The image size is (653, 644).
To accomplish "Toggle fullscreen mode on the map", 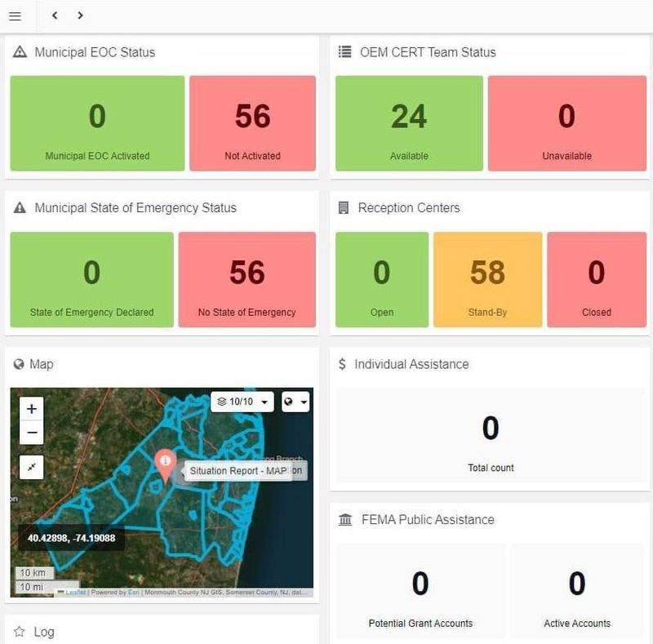I will click(31, 468).
